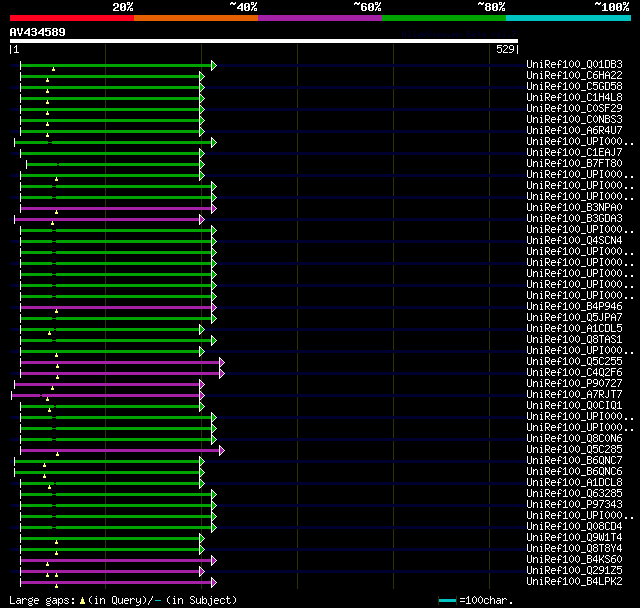Screen dimensions: 640x608
Task: Select the UniRef100_Q291Z5 label
Action: pos(574,571)
